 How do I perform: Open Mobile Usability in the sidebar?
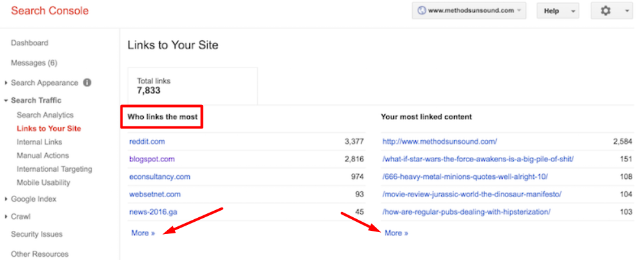43,182
